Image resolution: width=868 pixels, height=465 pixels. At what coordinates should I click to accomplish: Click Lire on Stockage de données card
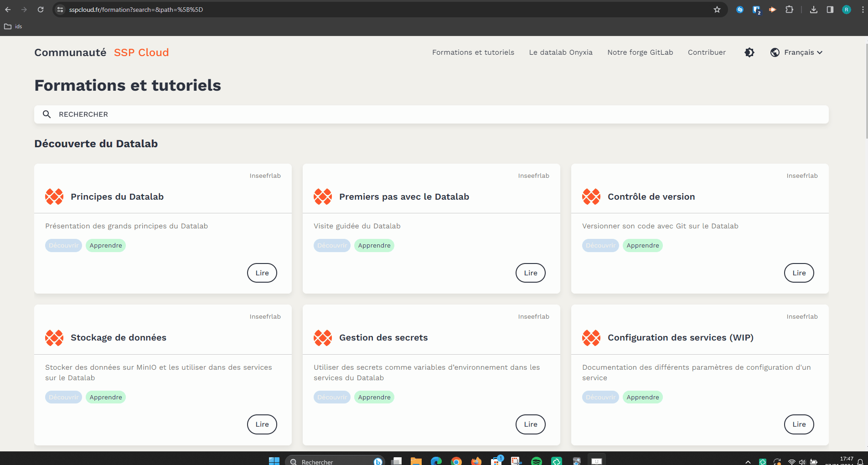click(x=262, y=424)
